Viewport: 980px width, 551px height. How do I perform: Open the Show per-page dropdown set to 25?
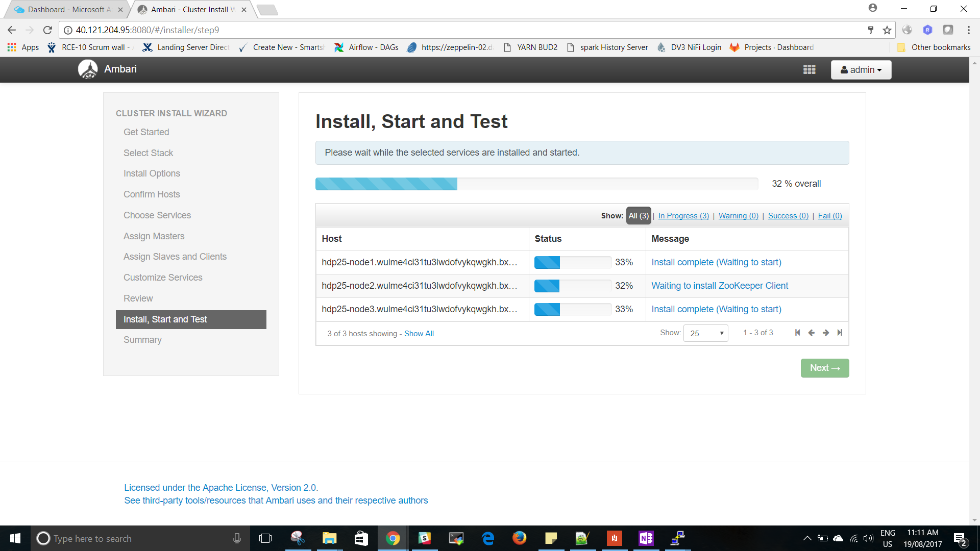point(705,333)
